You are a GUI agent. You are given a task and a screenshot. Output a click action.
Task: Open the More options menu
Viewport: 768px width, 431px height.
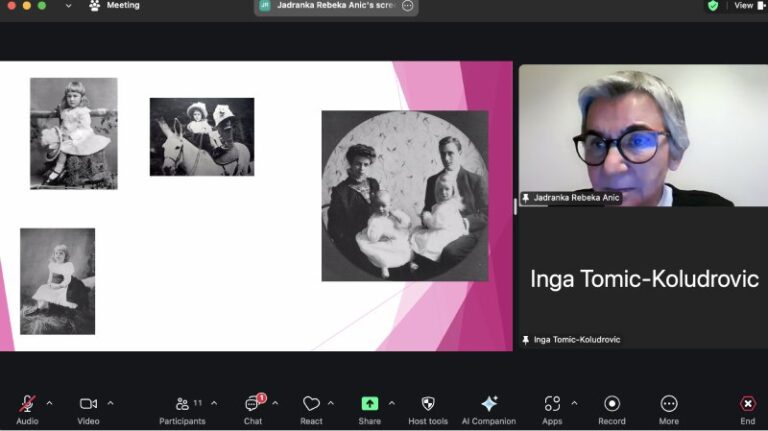pos(669,404)
